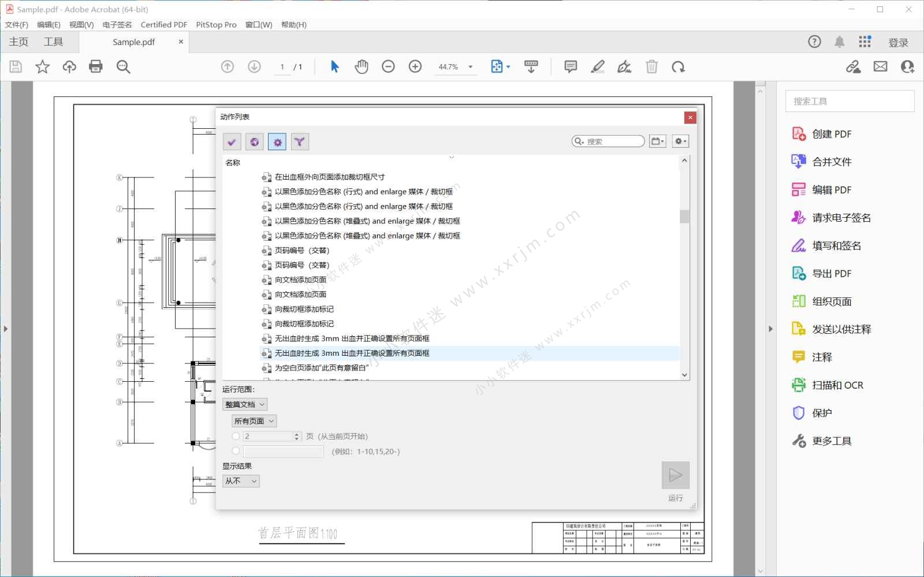
Task: Open the action list view mode dropdown
Action: [658, 142]
